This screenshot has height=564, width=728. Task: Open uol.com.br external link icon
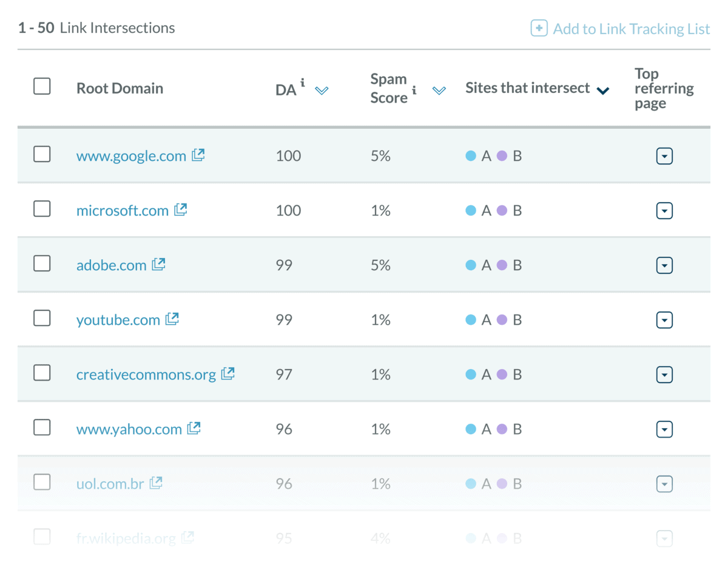click(157, 483)
